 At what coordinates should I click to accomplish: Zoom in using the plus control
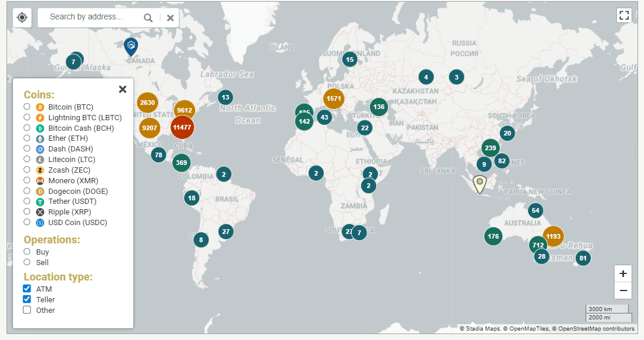[623, 273]
